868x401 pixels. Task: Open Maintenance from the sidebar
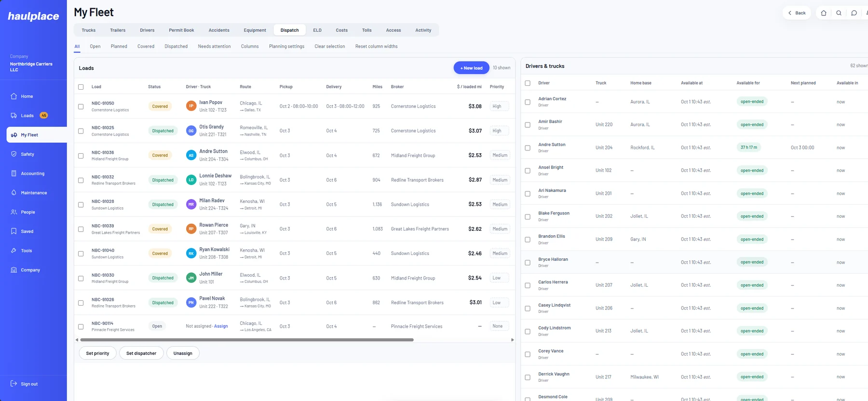pos(34,193)
